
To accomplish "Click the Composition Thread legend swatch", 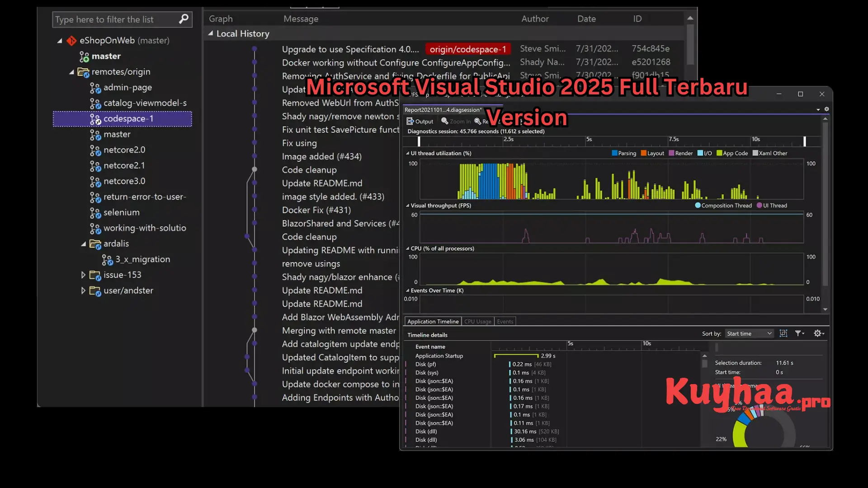I will click(698, 206).
